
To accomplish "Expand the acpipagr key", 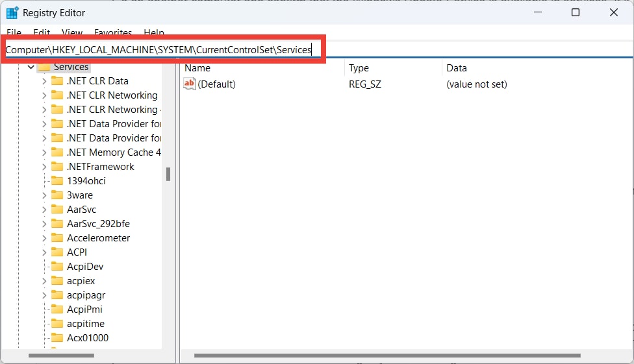I will [44, 295].
